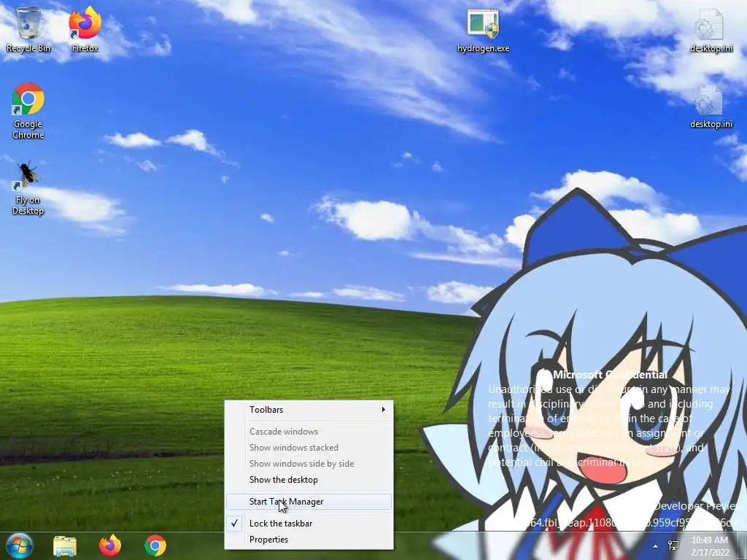Select Show the desktop menu entry
The height and width of the screenshot is (560, 747).
coord(309,480)
